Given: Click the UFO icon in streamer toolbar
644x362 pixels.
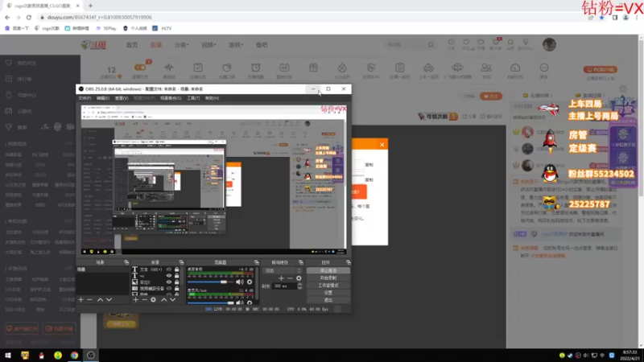Looking at the screenshot, I should pyautogui.click(x=457, y=68).
